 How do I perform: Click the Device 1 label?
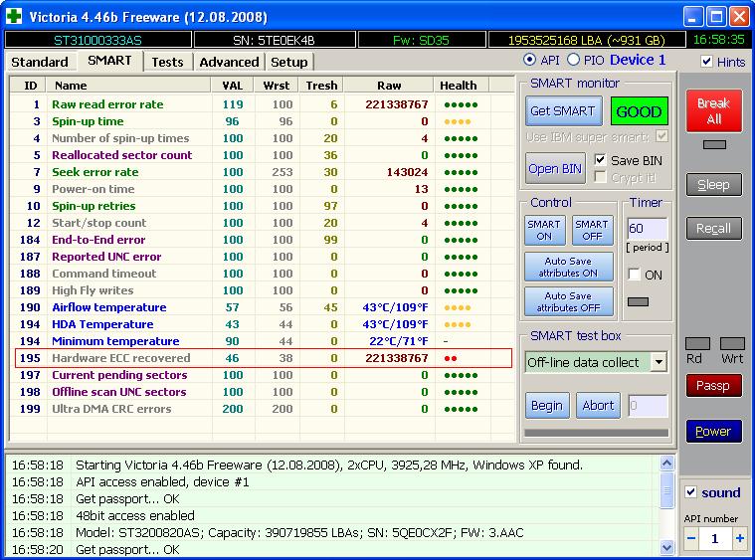pyautogui.click(x=638, y=60)
